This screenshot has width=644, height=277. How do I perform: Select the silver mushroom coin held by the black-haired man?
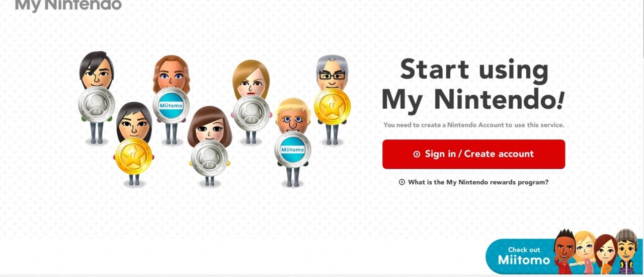coord(97,105)
